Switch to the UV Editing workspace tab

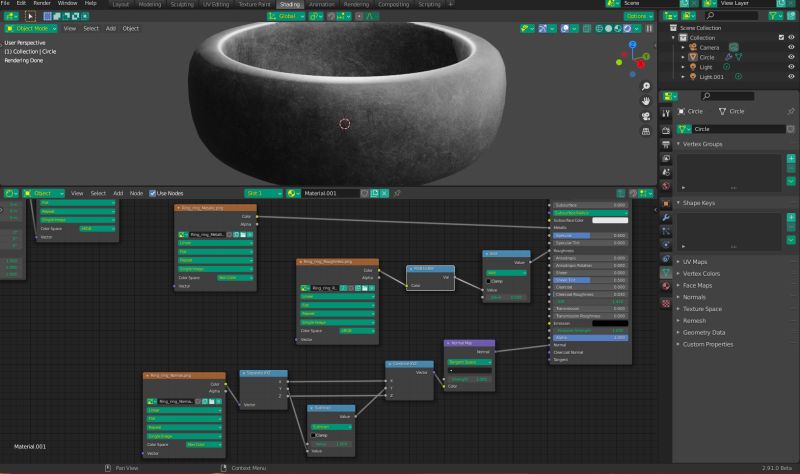(x=216, y=5)
